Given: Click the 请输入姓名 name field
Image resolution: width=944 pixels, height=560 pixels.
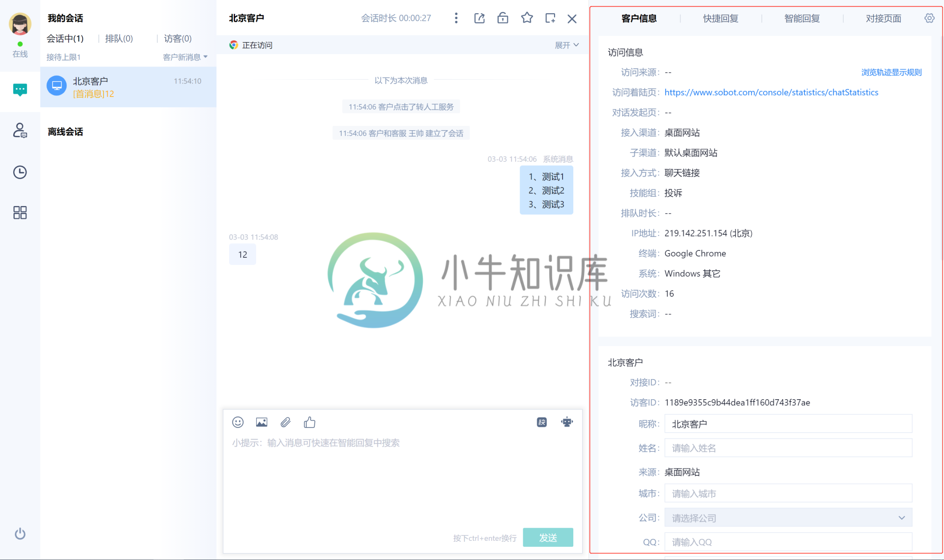Looking at the screenshot, I should [x=788, y=448].
